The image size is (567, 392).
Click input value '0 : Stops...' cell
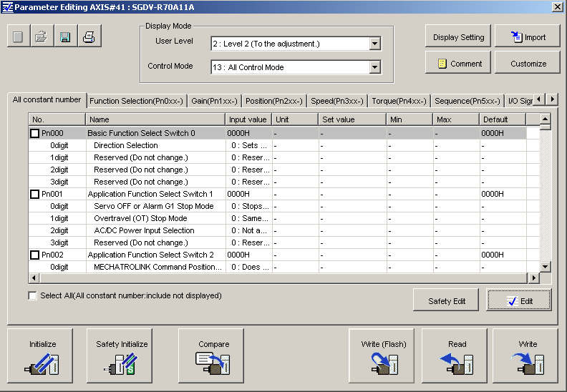pos(251,206)
